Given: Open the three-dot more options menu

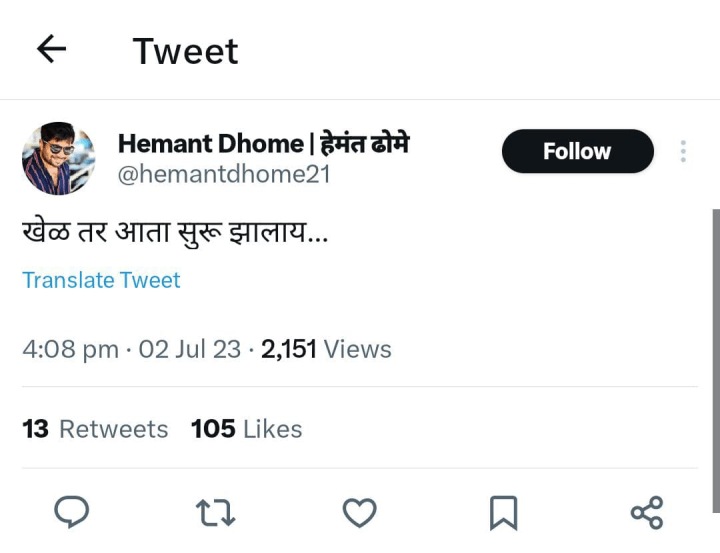Looking at the screenshot, I should (x=683, y=151).
